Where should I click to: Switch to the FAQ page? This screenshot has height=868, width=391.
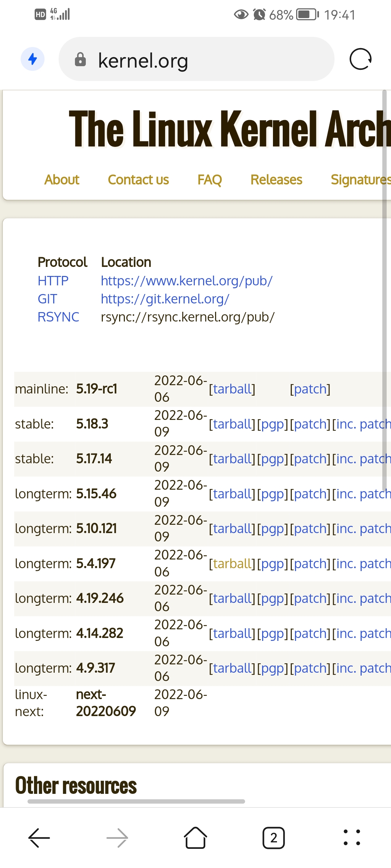[210, 179]
